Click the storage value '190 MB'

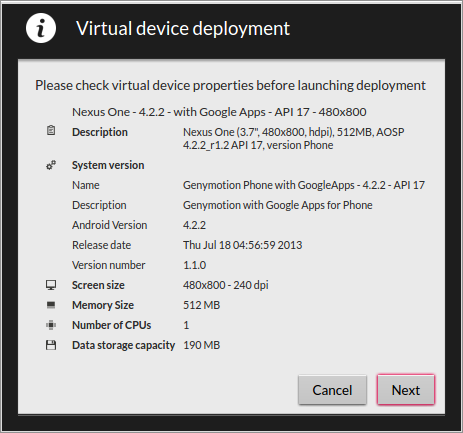pos(201,345)
